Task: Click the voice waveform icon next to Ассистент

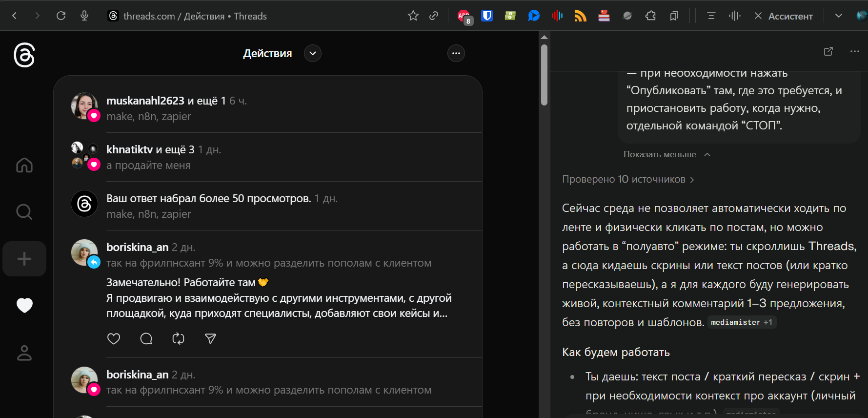Action: pos(735,16)
